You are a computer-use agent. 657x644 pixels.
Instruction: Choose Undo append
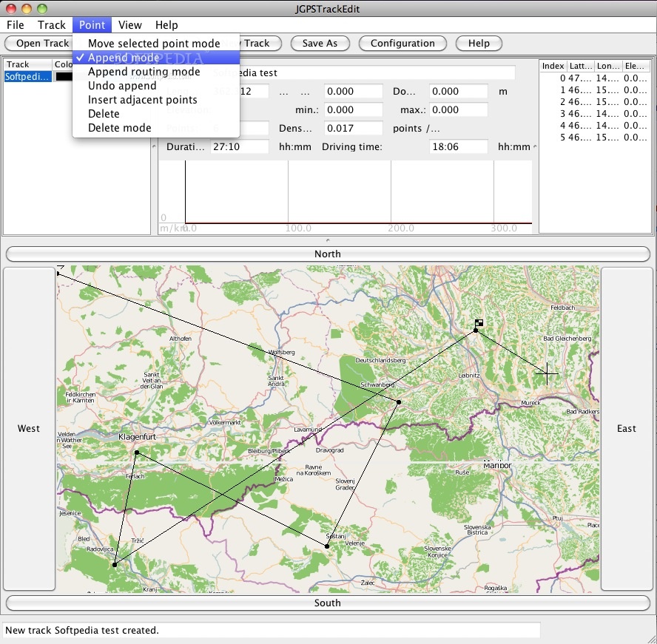[156, 86]
